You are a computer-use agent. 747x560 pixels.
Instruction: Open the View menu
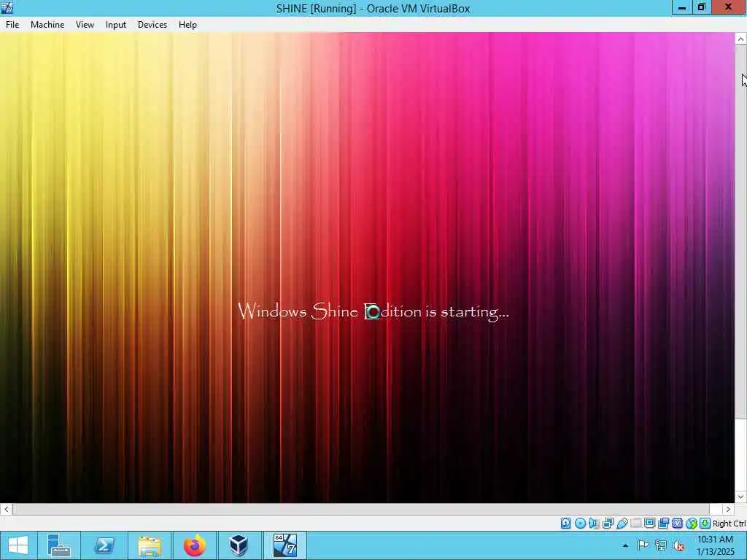point(85,25)
